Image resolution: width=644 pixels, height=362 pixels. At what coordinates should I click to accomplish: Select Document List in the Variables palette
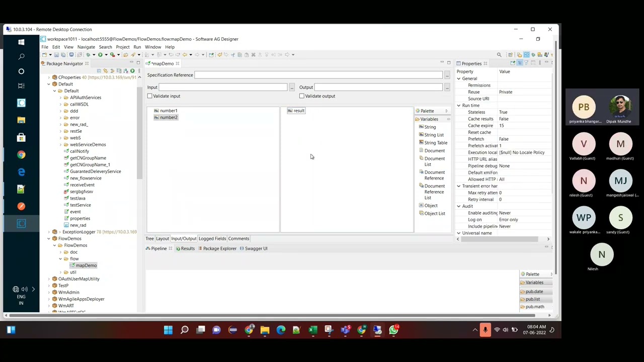point(432,161)
